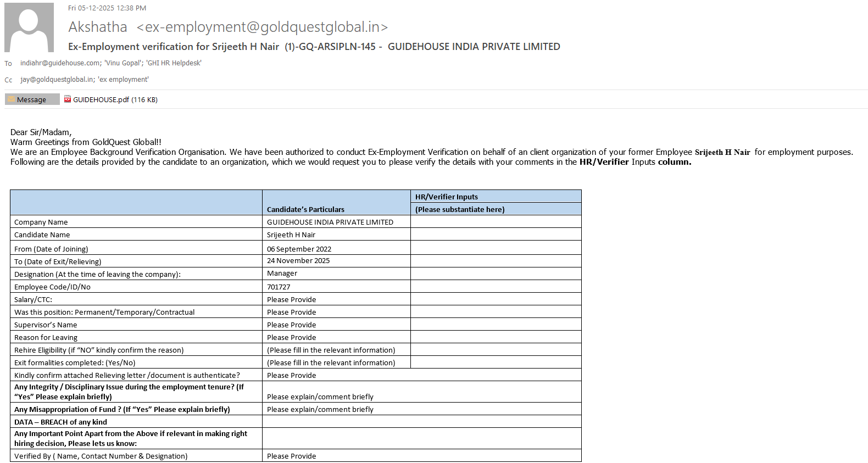Viewport: 868px width, 463px height.
Task: Click comment prompt in Misappropriation of Fund row
Action: coord(320,409)
